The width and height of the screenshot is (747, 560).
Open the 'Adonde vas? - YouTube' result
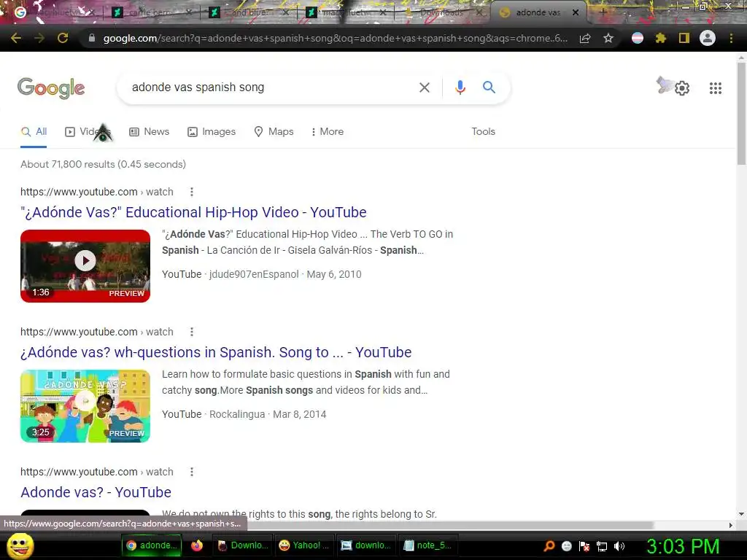[x=96, y=492]
